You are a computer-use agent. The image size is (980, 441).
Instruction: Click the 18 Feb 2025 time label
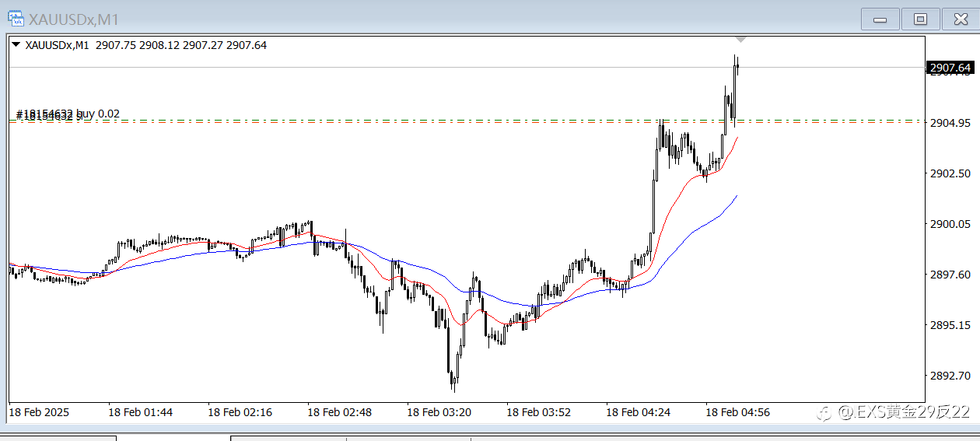tap(39, 412)
